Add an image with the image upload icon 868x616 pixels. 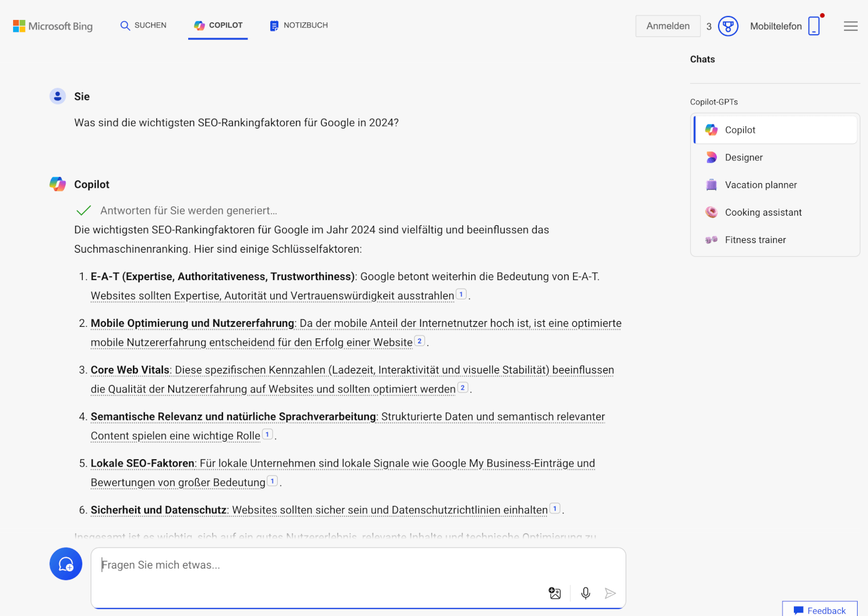(555, 593)
